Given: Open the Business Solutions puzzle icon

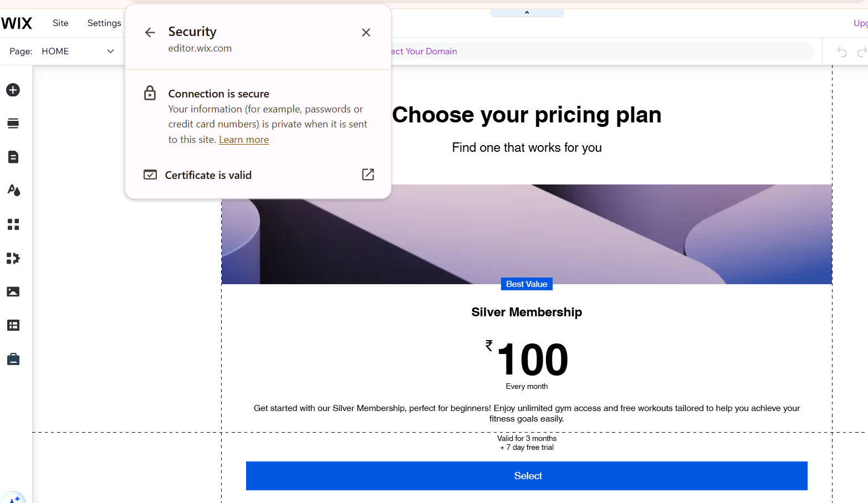Looking at the screenshot, I should click(13, 258).
